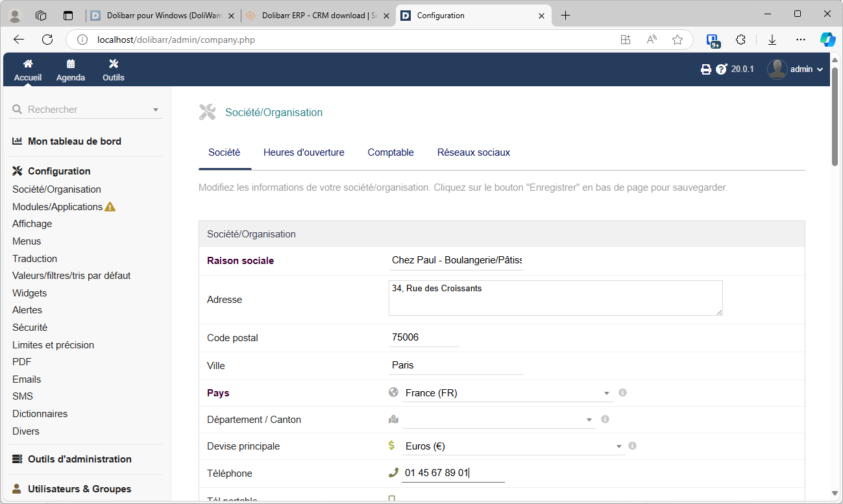Screen dimensions: 843x504
Task: Open Dictionnaires in the sidebar
Action: pos(40,414)
